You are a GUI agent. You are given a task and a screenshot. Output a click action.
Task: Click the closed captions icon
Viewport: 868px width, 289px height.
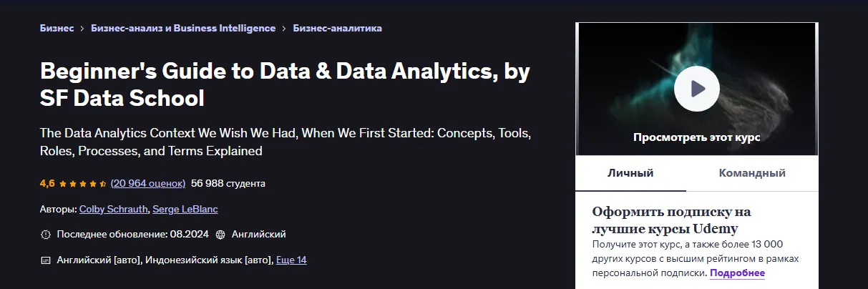[46, 260]
